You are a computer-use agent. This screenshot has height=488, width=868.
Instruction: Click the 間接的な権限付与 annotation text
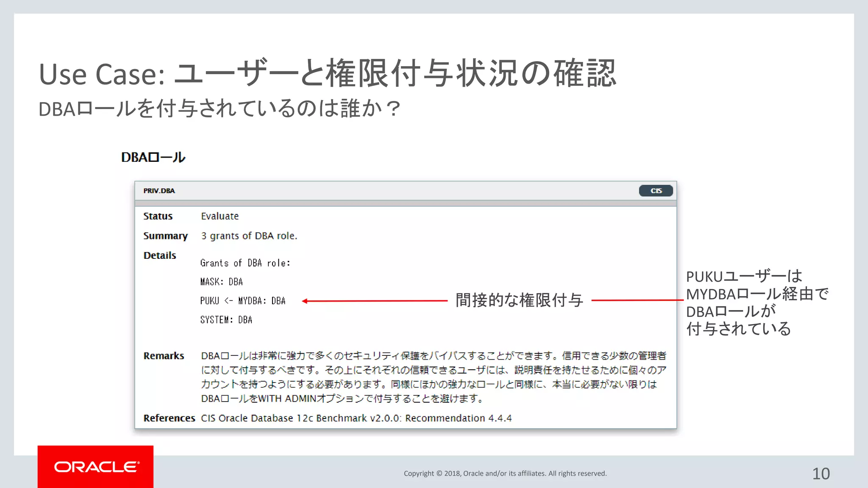pos(519,300)
